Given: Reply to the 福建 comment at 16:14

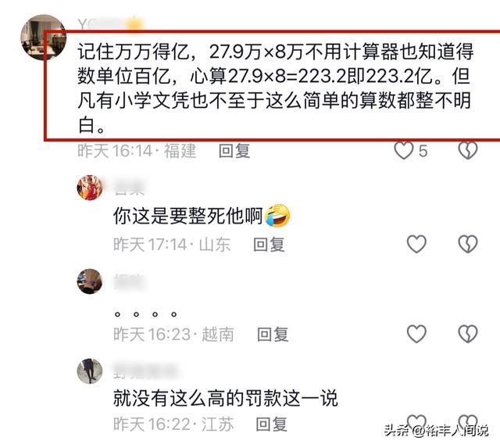Looking at the screenshot, I should (x=234, y=151).
